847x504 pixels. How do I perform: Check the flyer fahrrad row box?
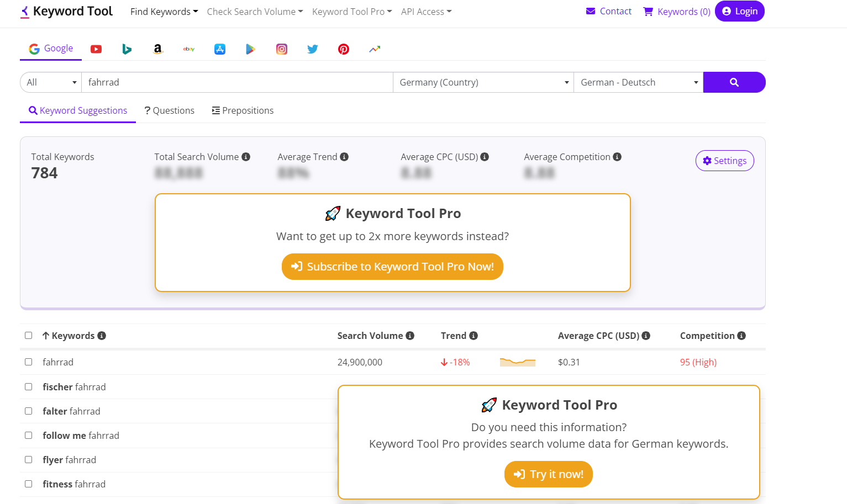29,460
